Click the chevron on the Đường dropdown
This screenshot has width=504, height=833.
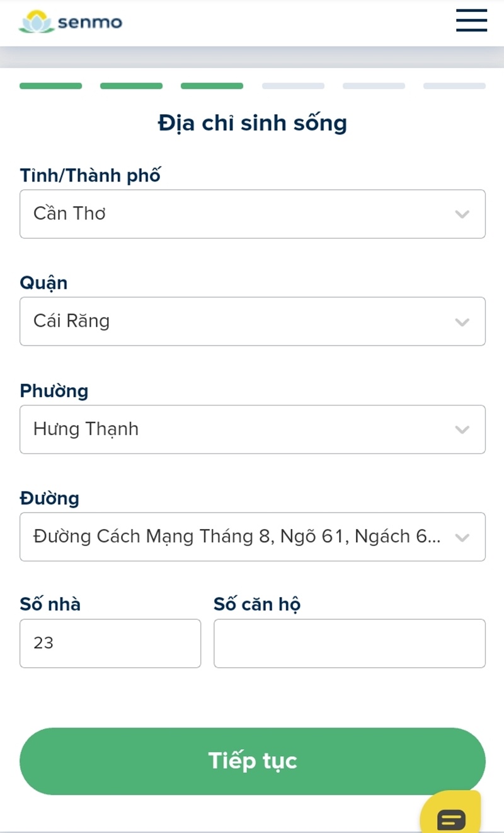point(462,537)
